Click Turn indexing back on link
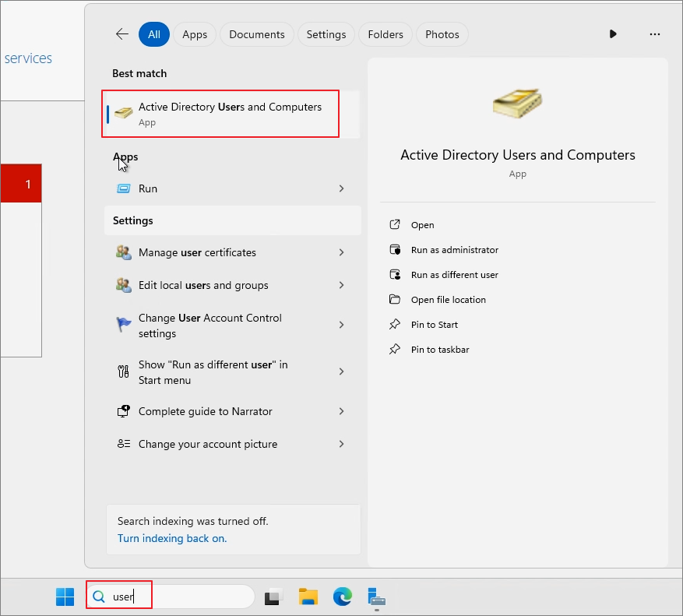This screenshot has height=616, width=683. pyautogui.click(x=172, y=538)
